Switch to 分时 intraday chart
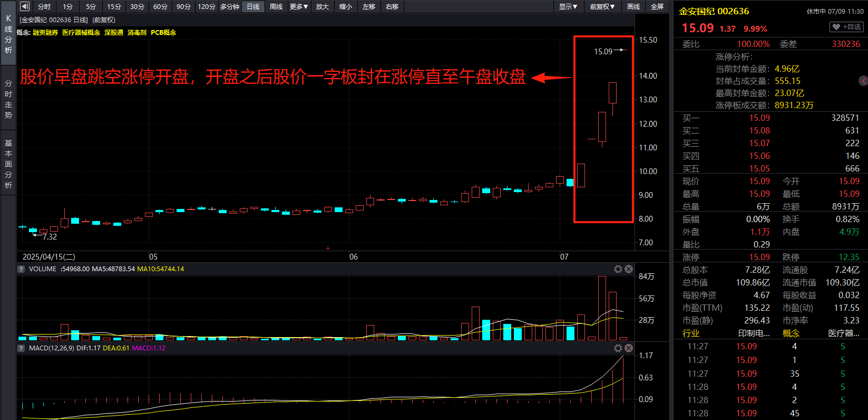This screenshot has height=420, width=868. tap(44, 6)
